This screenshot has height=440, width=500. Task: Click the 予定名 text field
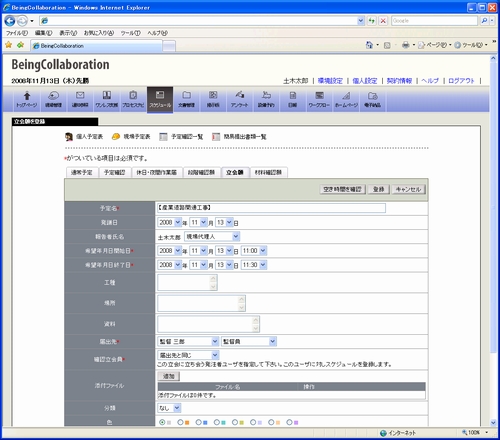(x=271, y=208)
